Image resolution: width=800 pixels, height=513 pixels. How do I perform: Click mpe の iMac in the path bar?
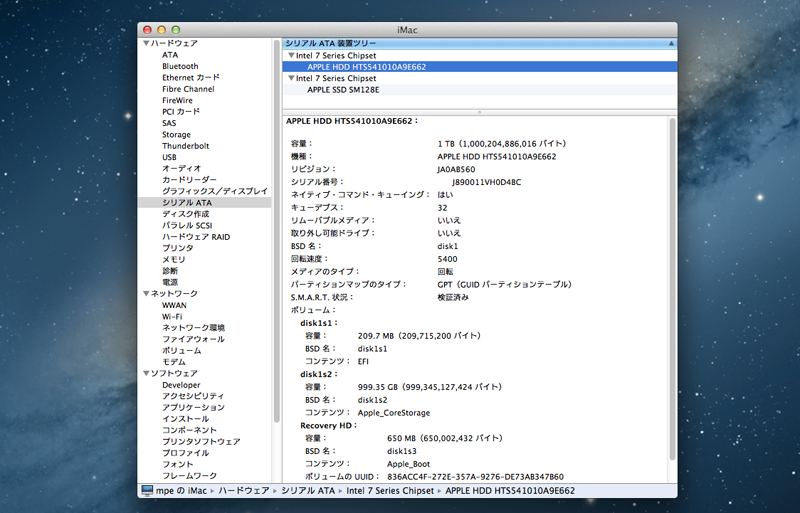click(x=181, y=491)
